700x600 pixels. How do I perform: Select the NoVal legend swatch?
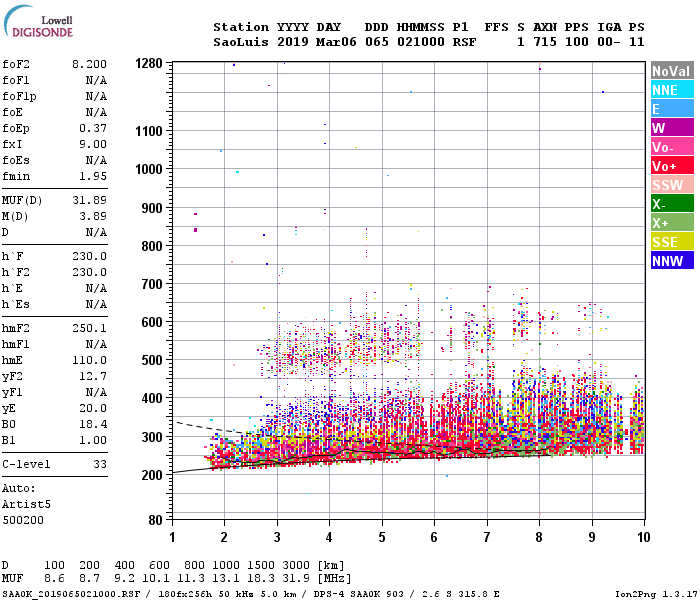pos(672,71)
